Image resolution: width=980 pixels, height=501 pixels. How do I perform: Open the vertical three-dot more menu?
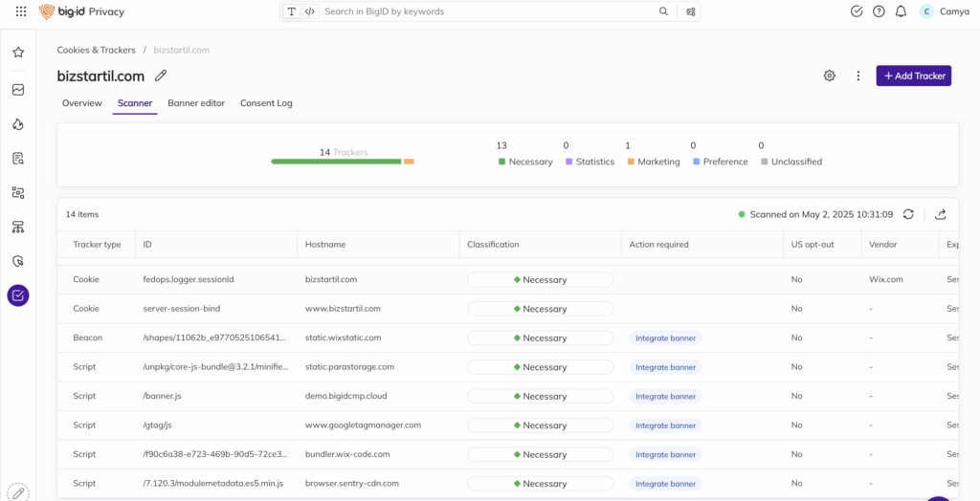click(x=858, y=76)
